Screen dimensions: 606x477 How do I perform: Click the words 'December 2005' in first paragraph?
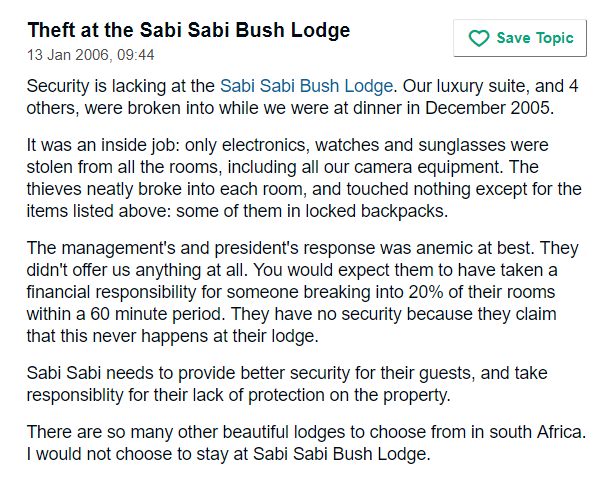coord(489,108)
